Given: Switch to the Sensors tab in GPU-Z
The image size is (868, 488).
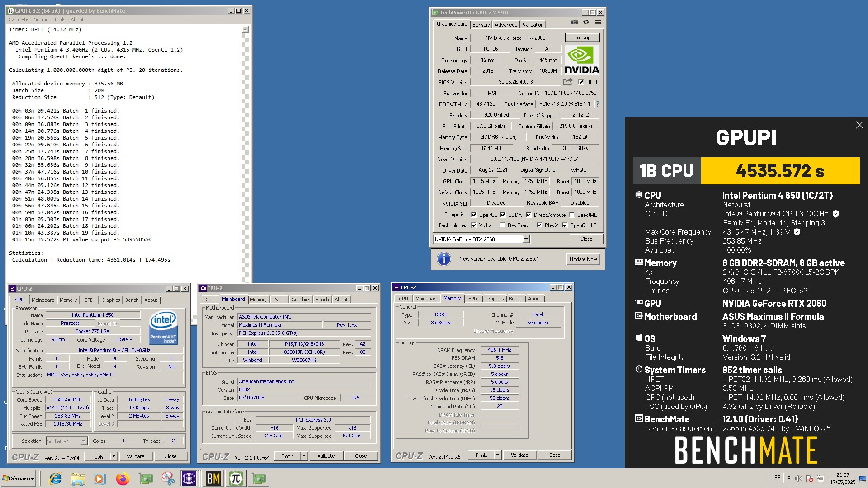Looking at the screenshot, I should coord(481,25).
